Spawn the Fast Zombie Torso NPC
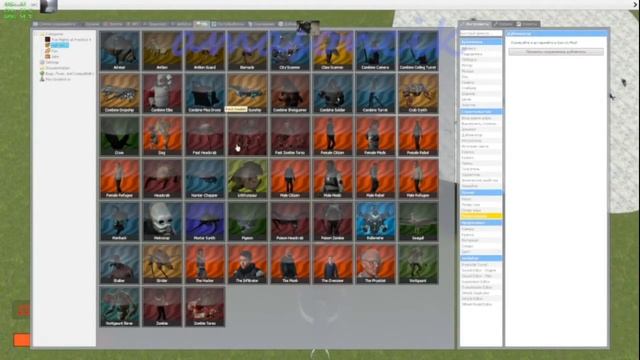Image resolution: width=640 pixels, height=360 pixels. (290, 136)
